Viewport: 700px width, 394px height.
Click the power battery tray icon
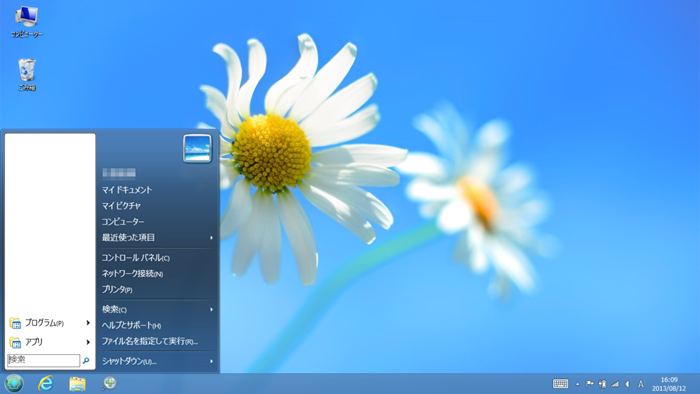[x=602, y=384]
